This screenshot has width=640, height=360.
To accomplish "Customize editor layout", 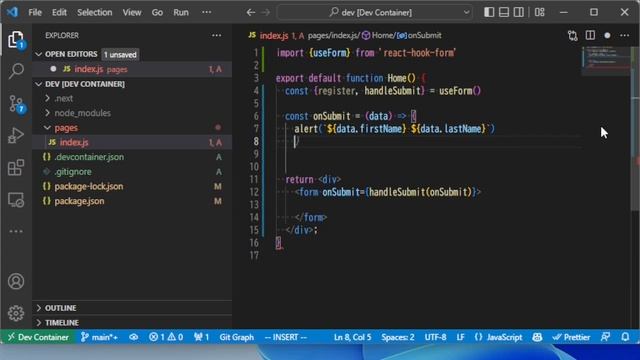I will 540,12.
